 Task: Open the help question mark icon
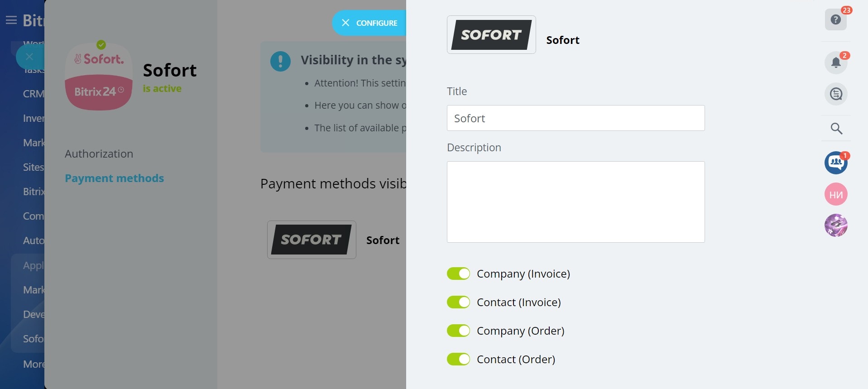pos(835,19)
